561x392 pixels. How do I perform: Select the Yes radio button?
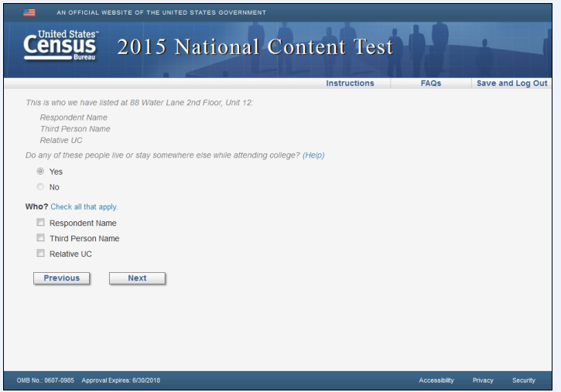pos(40,171)
